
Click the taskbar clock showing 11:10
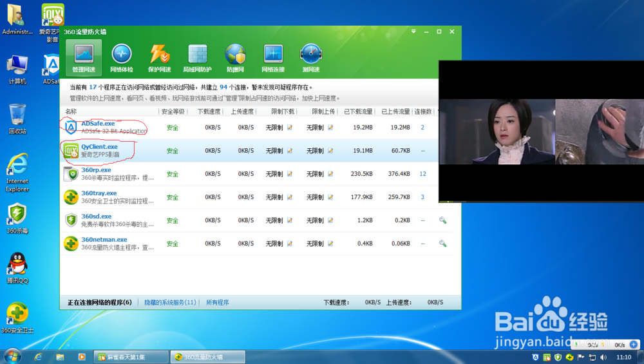tap(623, 357)
